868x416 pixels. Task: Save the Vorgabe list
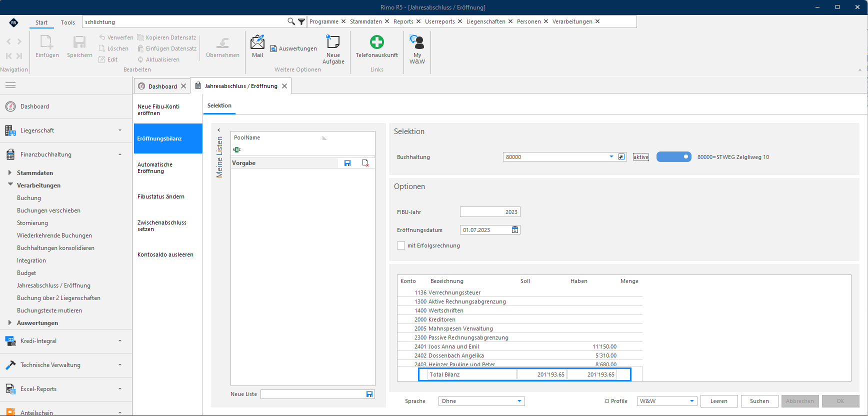(x=347, y=163)
